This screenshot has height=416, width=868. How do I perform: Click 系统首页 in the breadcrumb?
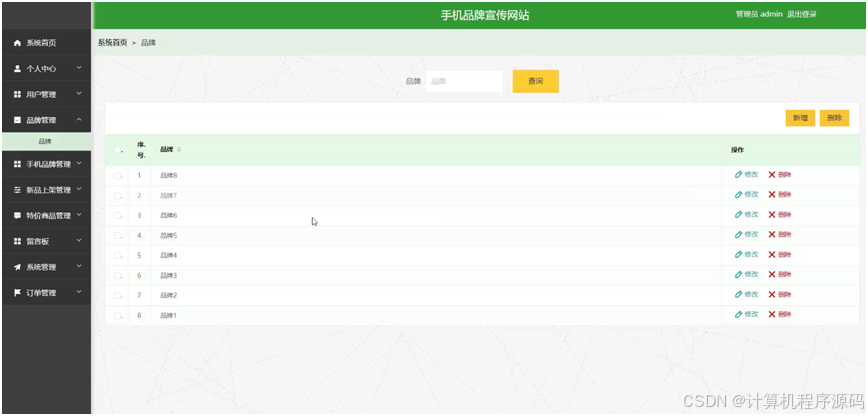(112, 43)
